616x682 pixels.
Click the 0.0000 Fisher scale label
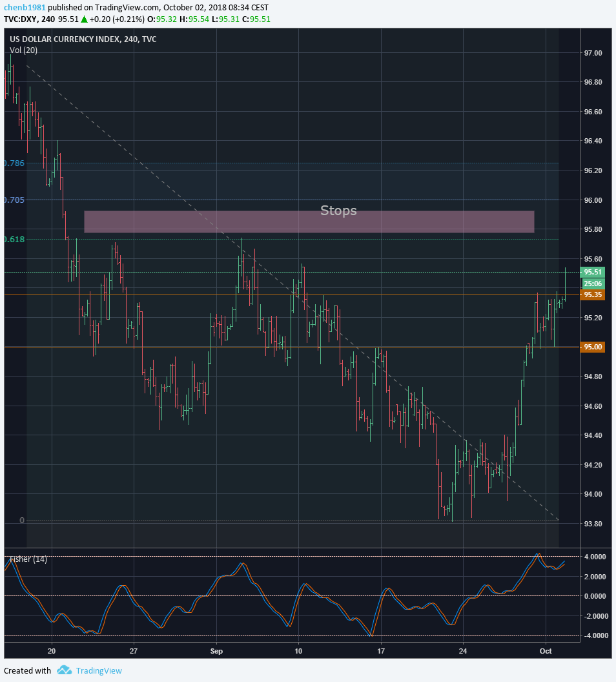595,596
